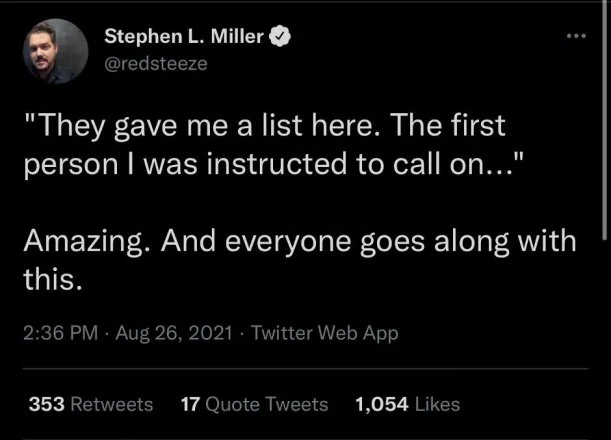
Task: Click the number 1,054 before Likes
Action: tap(382, 404)
